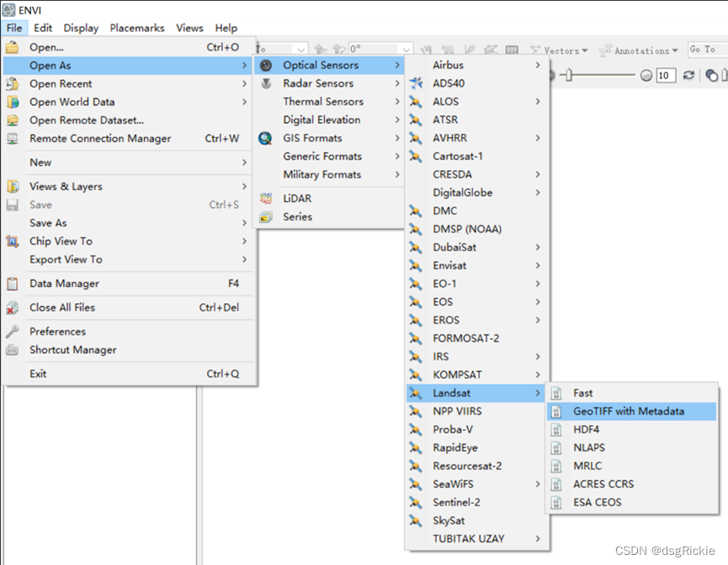This screenshot has width=728, height=565.
Task: Open the Vectors dropdown in toolbar
Action: (x=559, y=51)
